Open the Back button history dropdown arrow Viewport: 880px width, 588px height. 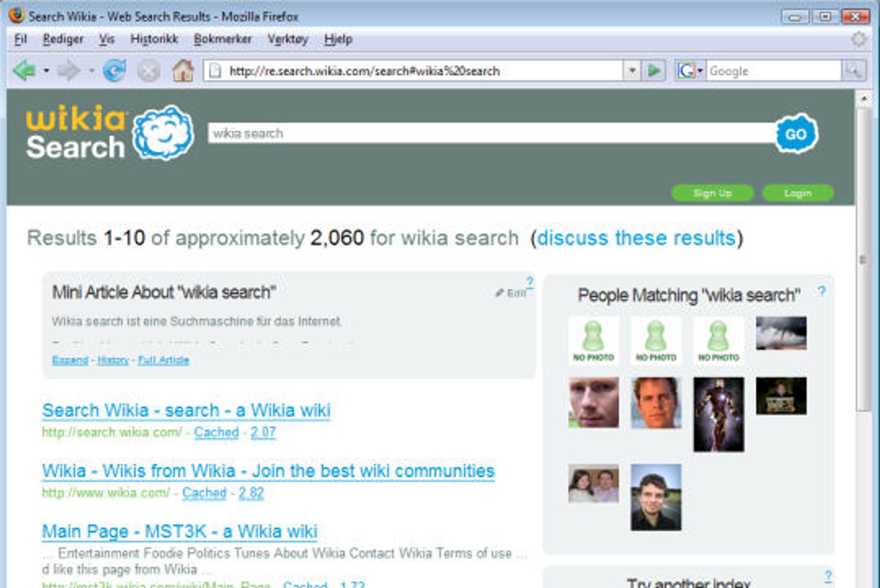tap(46, 70)
